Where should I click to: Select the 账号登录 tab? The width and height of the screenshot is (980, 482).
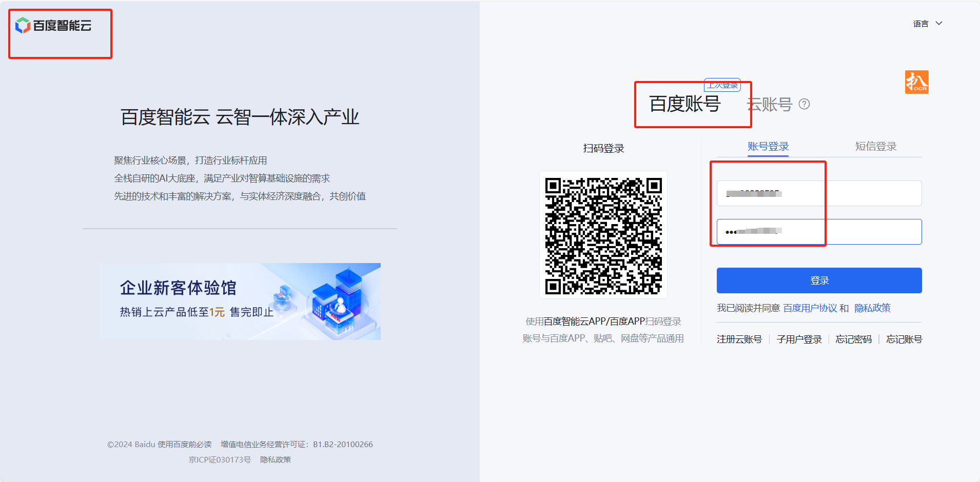point(768,147)
